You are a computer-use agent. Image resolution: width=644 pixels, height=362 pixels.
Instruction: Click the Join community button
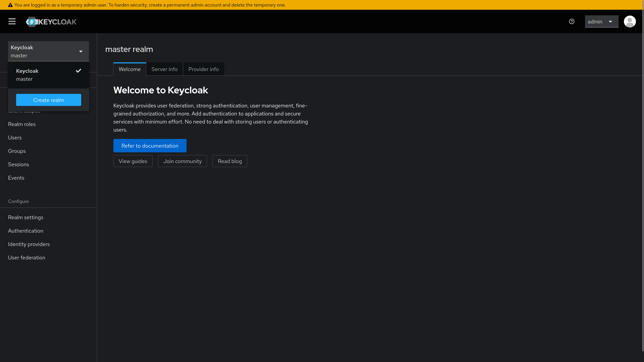(182, 161)
